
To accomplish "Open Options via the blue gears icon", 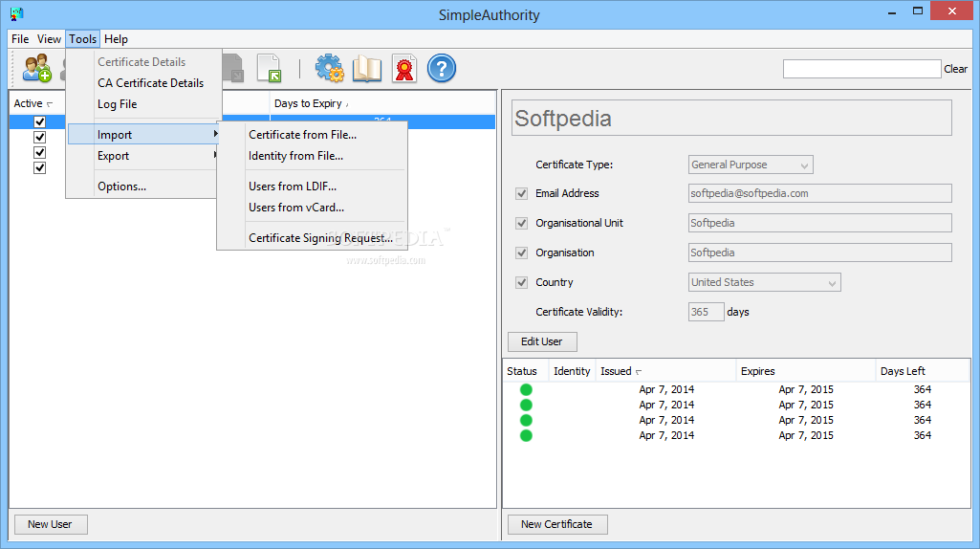I will [x=329, y=68].
